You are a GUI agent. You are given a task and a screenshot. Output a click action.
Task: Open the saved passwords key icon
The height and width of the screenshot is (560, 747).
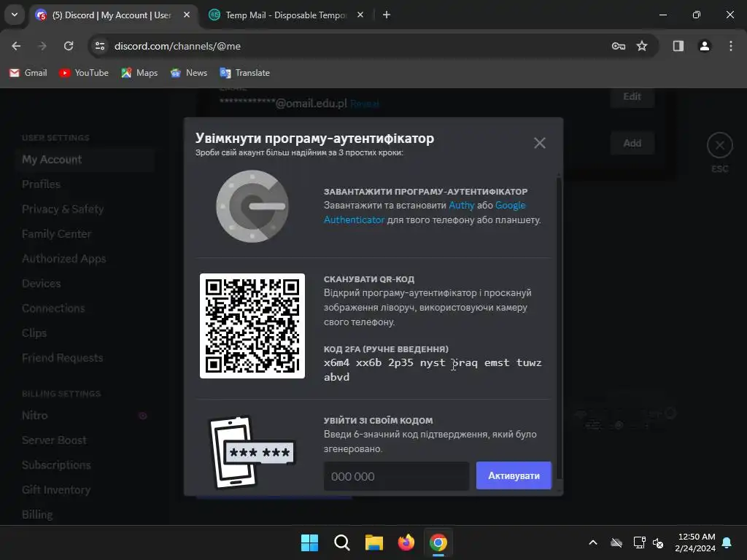point(619,46)
